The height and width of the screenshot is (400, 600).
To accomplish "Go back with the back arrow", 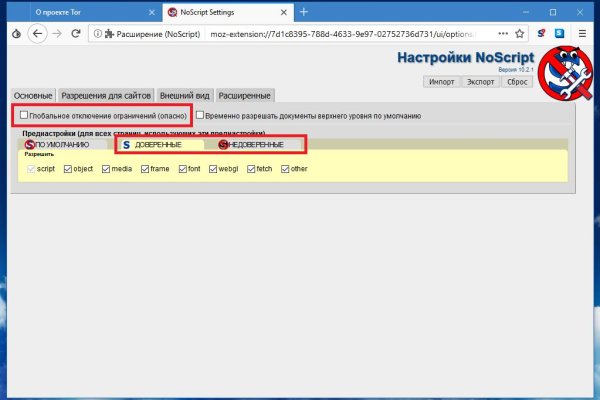I will [x=38, y=33].
